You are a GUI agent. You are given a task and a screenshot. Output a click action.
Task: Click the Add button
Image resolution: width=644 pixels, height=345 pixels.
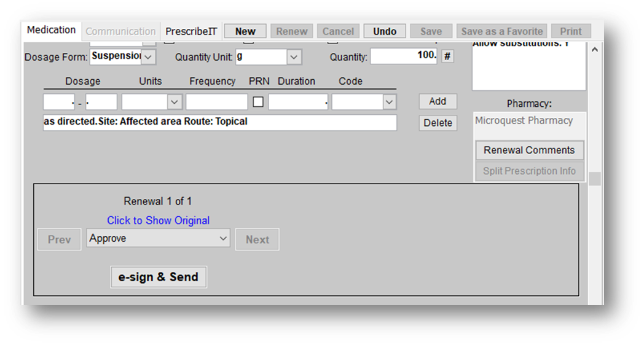pyautogui.click(x=438, y=101)
